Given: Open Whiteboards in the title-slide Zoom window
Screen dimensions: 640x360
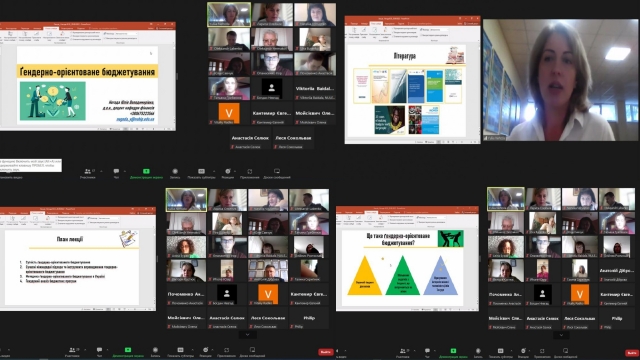Looking at the screenshot, I should tap(277, 173).
